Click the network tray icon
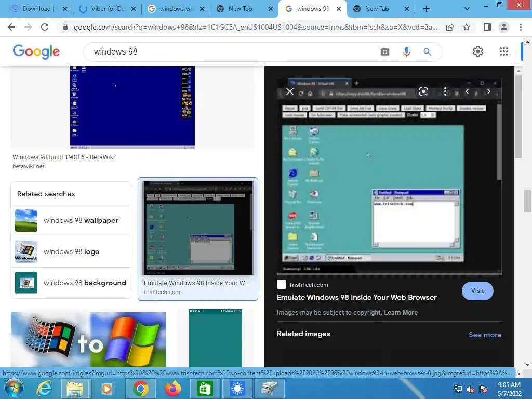The height and width of the screenshot is (399, 532). tap(458, 389)
